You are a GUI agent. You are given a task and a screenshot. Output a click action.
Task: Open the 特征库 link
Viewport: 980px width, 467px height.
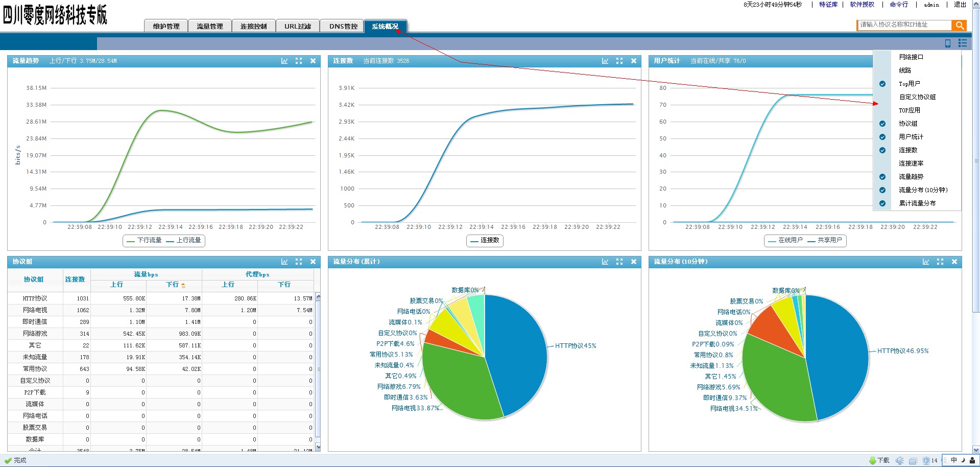828,5
